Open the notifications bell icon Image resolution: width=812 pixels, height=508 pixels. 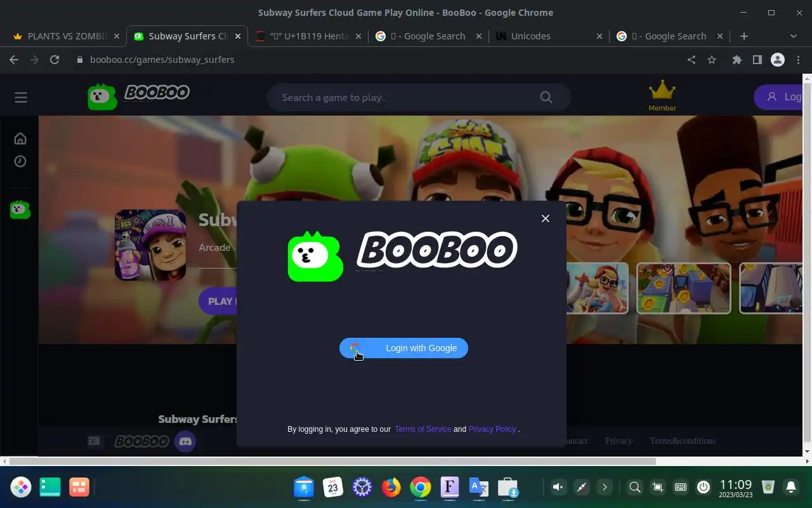pos(791,487)
